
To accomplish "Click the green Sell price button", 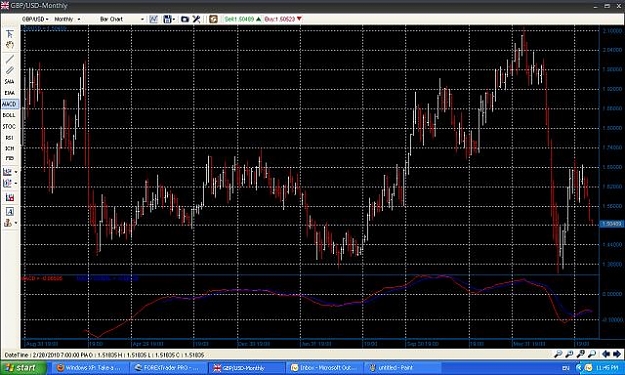I will pyautogui.click(x=243, y=19).
